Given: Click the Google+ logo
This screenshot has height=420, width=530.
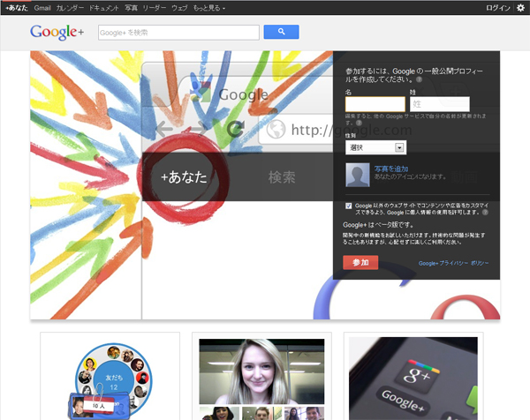Looking at the screenshot, I should pyautogui.click(x=57, y=32).
